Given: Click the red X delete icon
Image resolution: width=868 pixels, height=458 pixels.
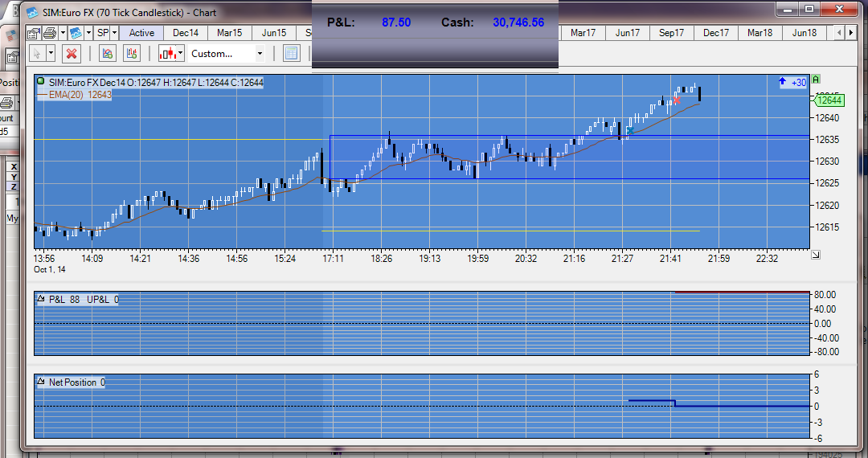Looking at the screenshot, I should [x=71, y=54].
